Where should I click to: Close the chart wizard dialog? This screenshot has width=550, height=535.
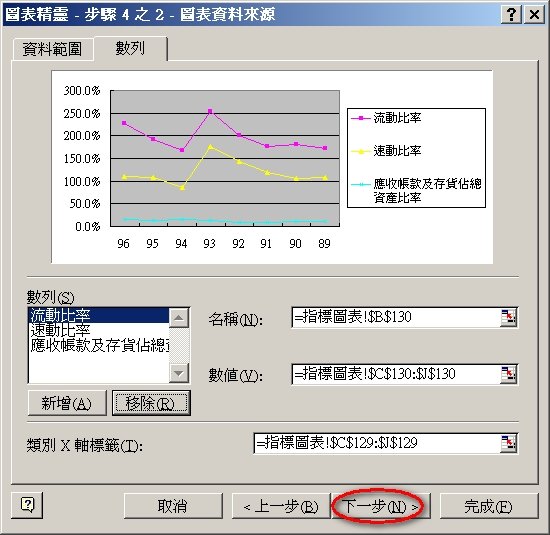534,15
